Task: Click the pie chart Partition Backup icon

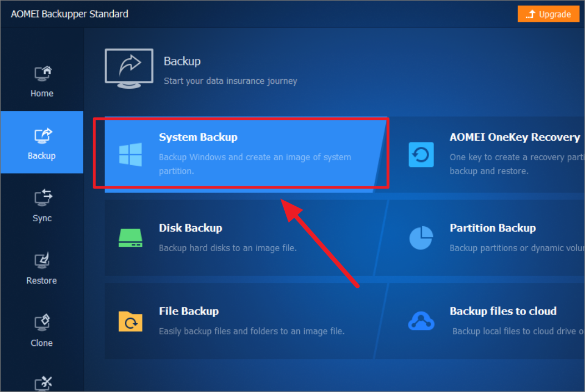Action: pos(421,237)
